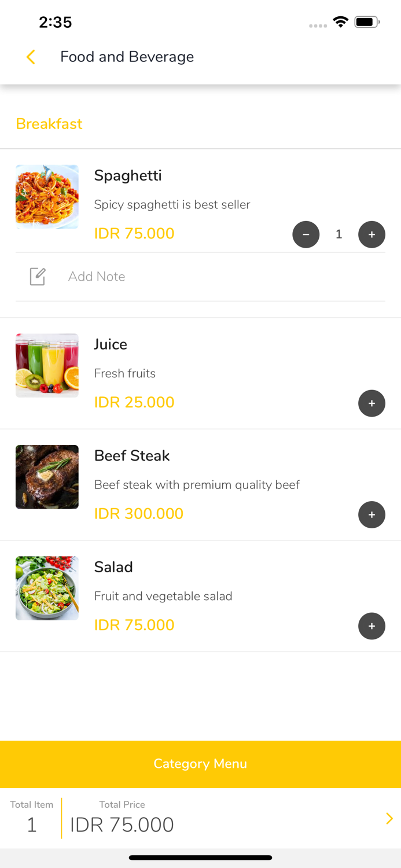Screen dimensions: 401x868
Task: Select the Juice item name
Action: (x=111, y=344)
